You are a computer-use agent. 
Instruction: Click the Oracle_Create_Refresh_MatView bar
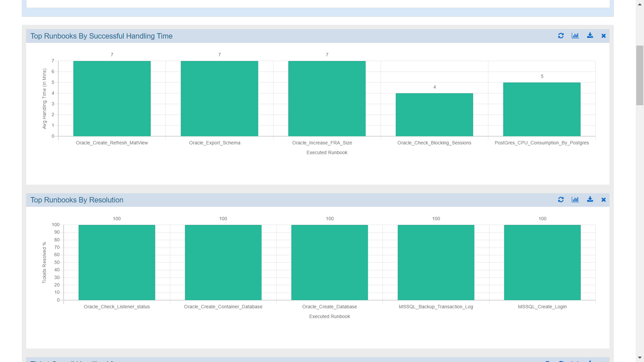[x=112, y=99]
